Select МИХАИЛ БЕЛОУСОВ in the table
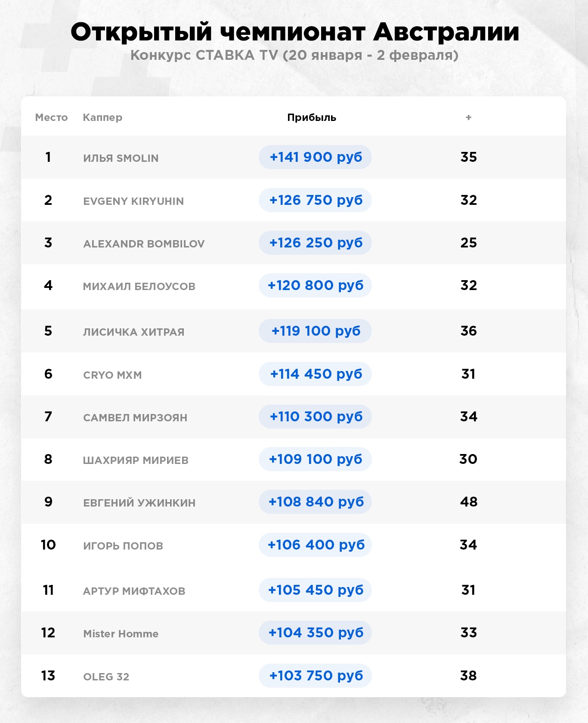This screenshot has height=723, width=588. pyautogui.click(x=139, y=286)
